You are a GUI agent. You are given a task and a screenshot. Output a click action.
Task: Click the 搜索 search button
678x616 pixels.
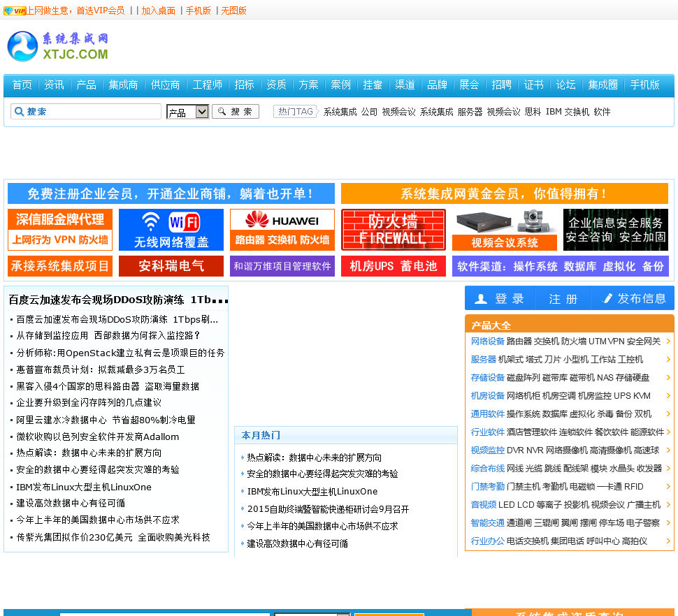[236, 112]
